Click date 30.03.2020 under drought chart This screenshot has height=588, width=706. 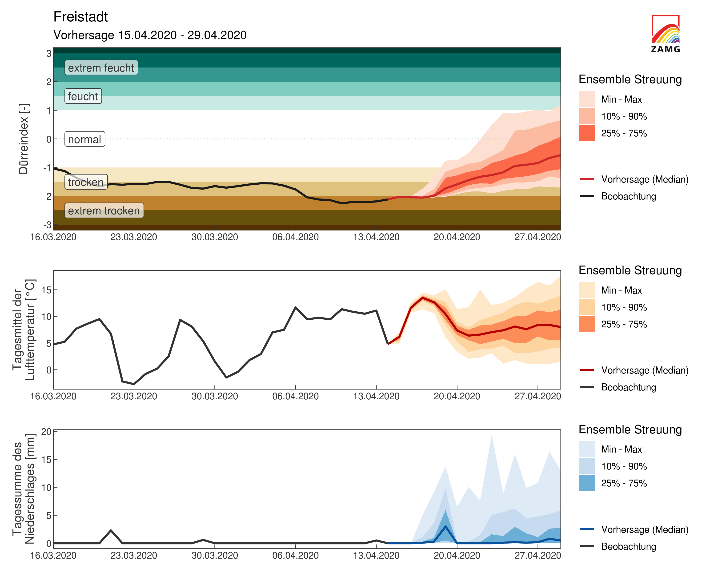pyautogui.click(x=215, y=237)
